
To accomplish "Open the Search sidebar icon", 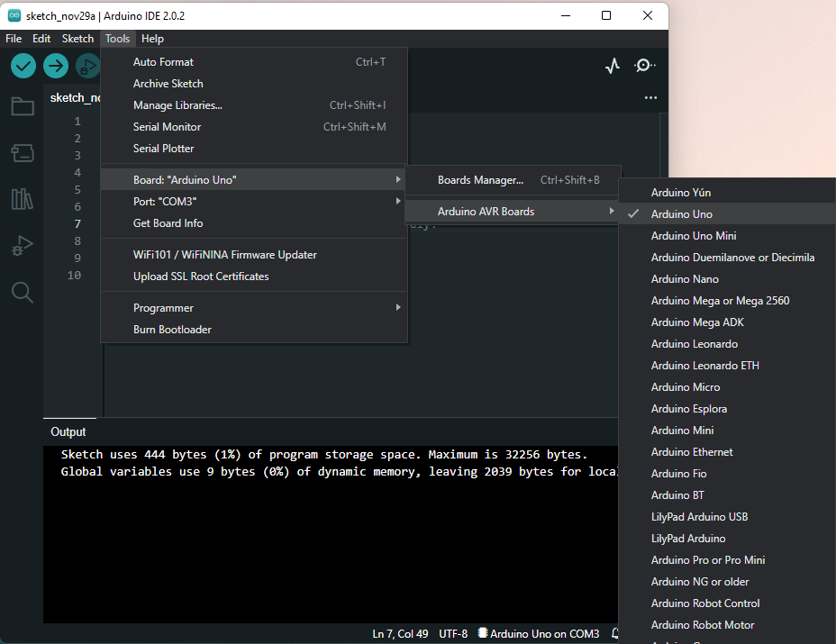I will (23, 292).
